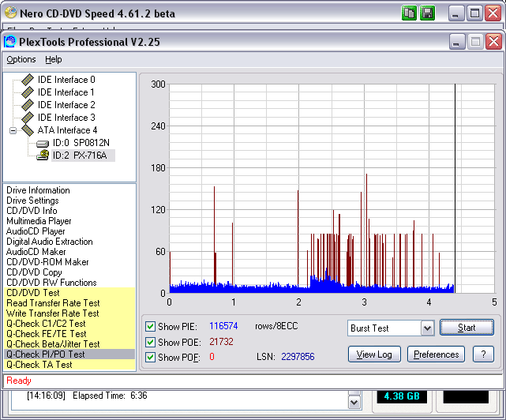Open Digital Audio Extraction function
Image resolution: width=506 pixels, height=420 pixels.
pos(50,242)
